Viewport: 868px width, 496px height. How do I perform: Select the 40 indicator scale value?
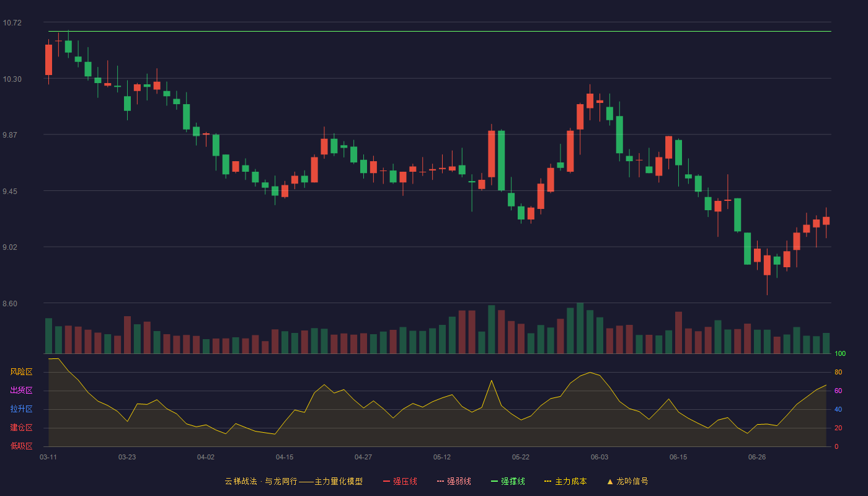(x=838, y=410)
